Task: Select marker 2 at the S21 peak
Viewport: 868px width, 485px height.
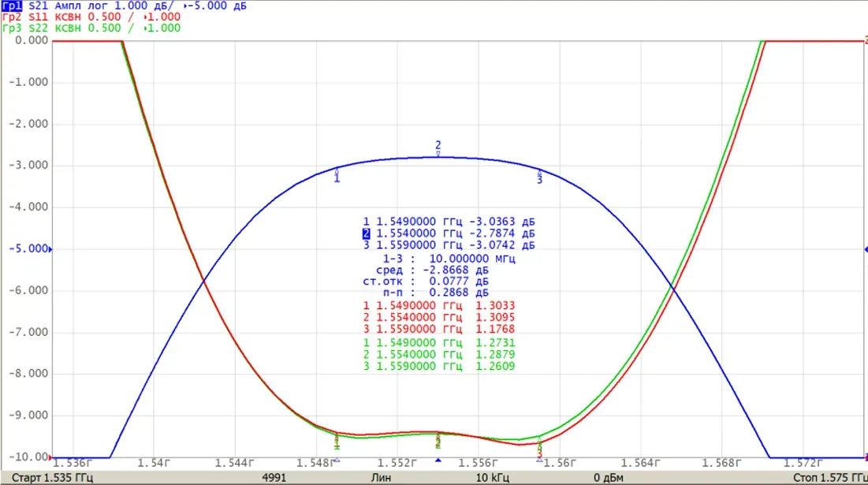Action: 438,147
